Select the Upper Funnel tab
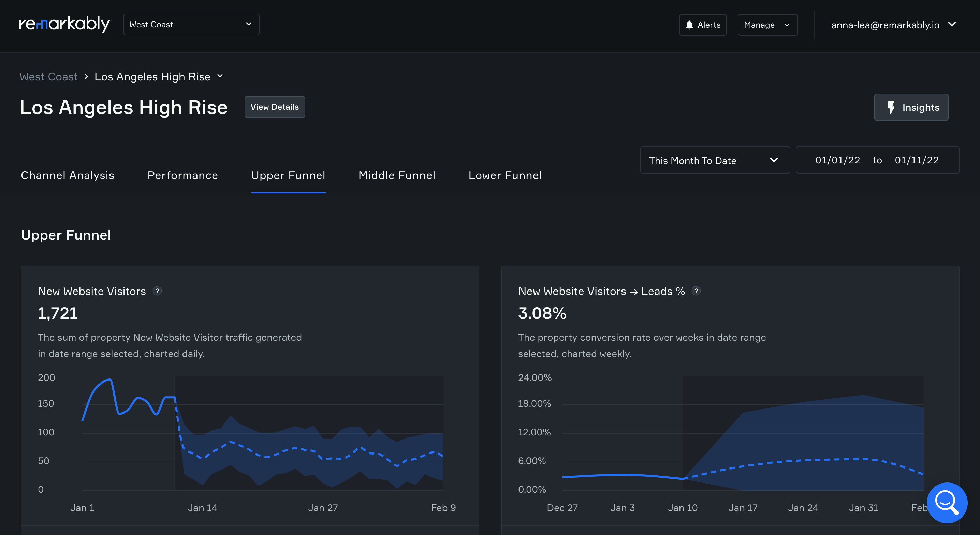The height and width of the screenshot is (535, 980). [288, 175]
